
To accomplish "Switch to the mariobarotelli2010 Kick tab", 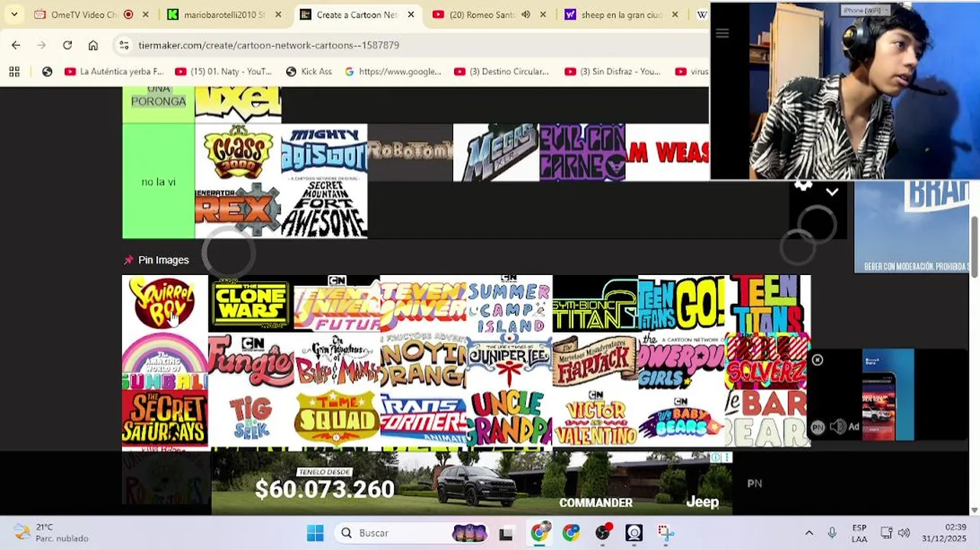I will 224,15.
